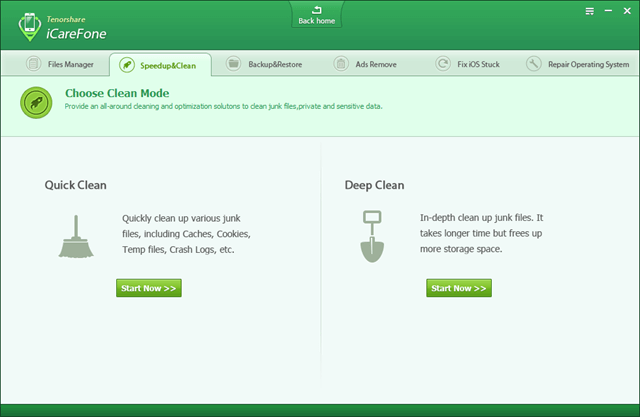Screen dimensions: 640x417
Task: Click the Deep Clean heading
Action: [x=374, y=185]
